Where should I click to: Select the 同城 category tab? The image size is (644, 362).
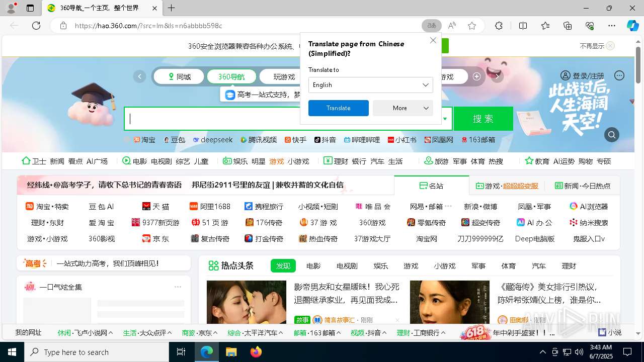[179, 76]
